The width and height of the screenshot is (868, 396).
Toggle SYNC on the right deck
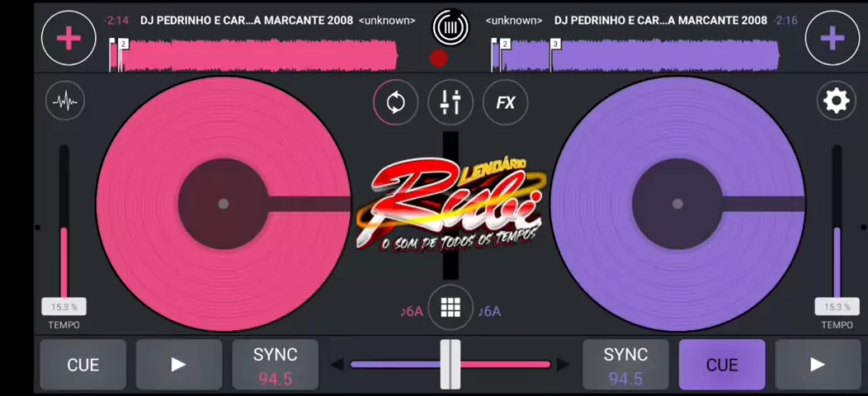tap(625, 365)
